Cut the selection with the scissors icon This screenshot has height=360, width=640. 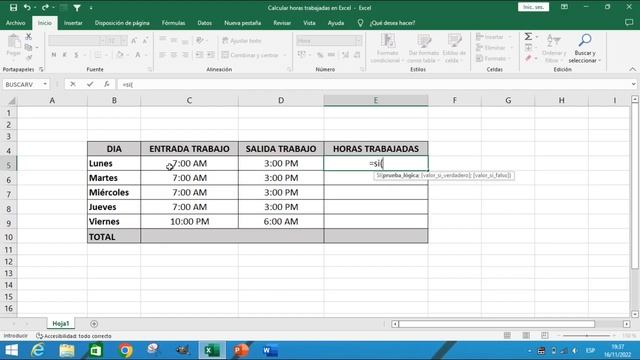click(29, 37)
